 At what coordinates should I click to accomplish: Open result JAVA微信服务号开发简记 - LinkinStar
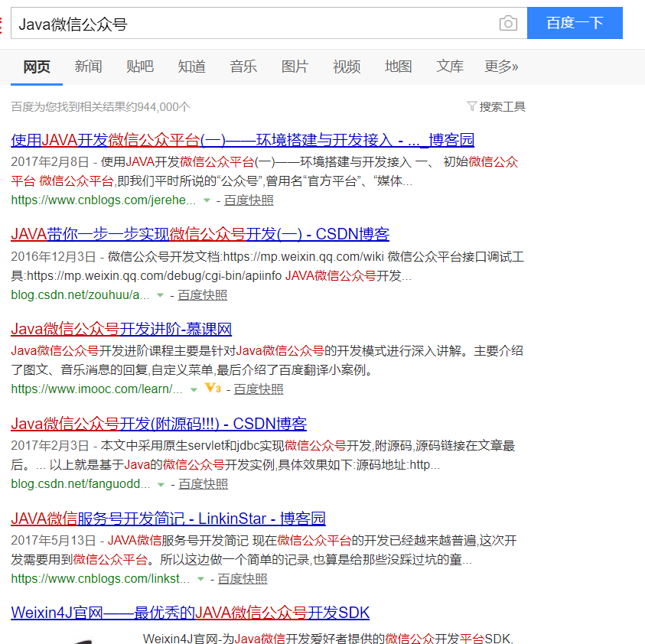(168, 519)
